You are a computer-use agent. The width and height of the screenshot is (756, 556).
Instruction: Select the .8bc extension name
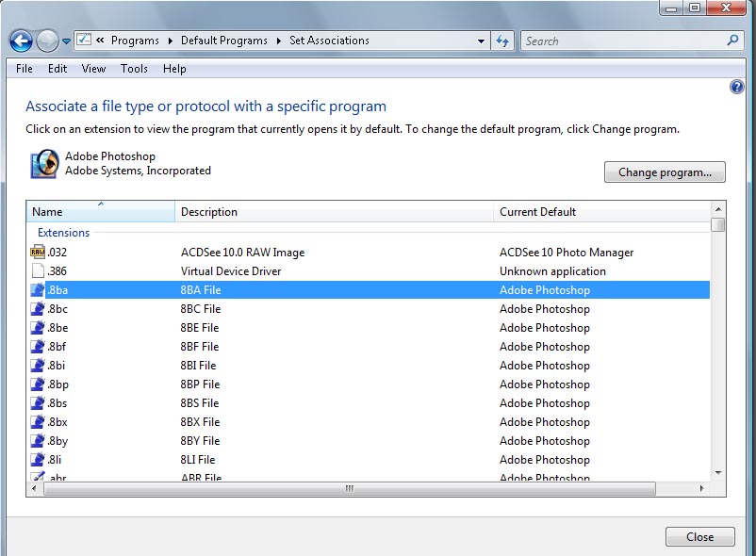(58, 309)
